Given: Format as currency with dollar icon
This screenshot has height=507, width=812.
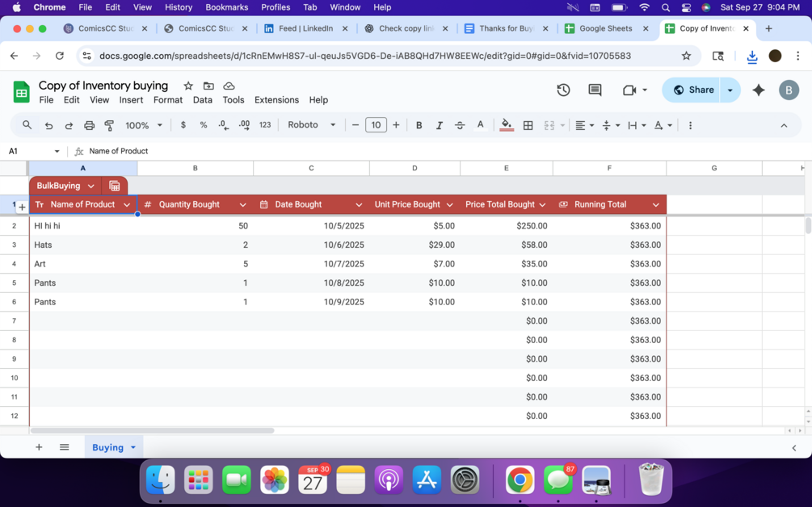Looking at the screenshot, I should click(183, 125).
